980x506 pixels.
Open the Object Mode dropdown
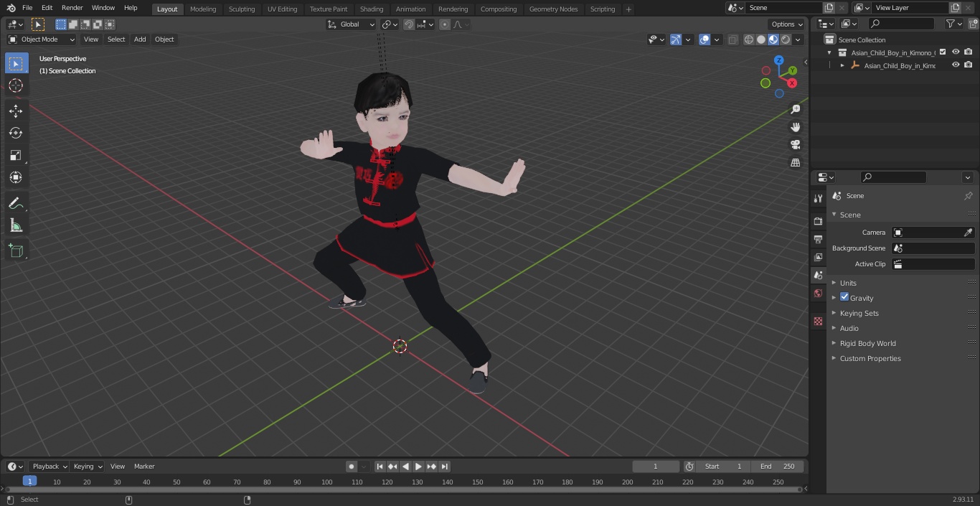42,39
